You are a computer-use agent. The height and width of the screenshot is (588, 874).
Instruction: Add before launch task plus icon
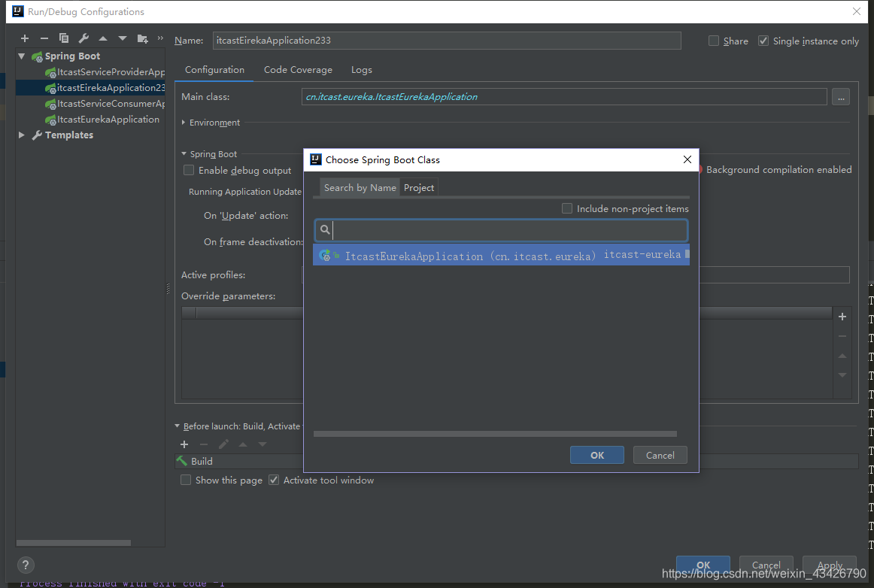click(184, 444)
